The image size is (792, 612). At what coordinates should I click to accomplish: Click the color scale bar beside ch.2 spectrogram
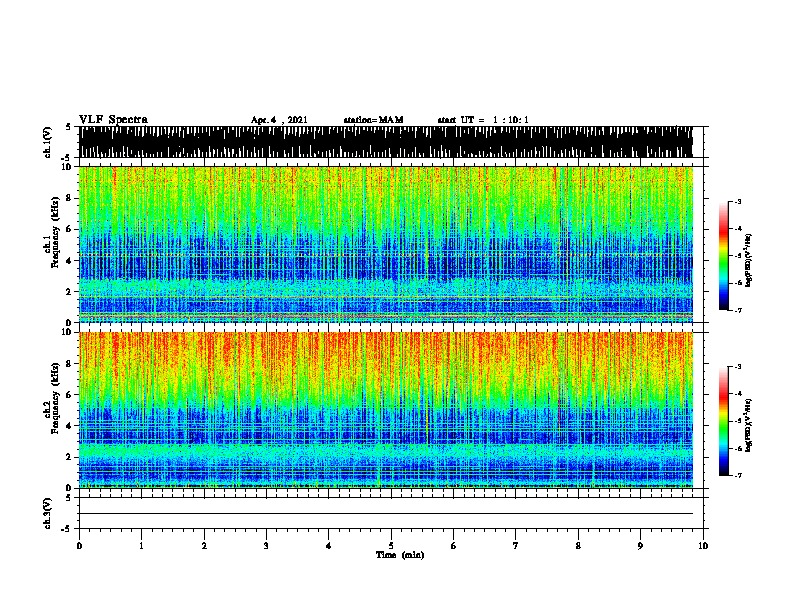(x=724, y=421)
